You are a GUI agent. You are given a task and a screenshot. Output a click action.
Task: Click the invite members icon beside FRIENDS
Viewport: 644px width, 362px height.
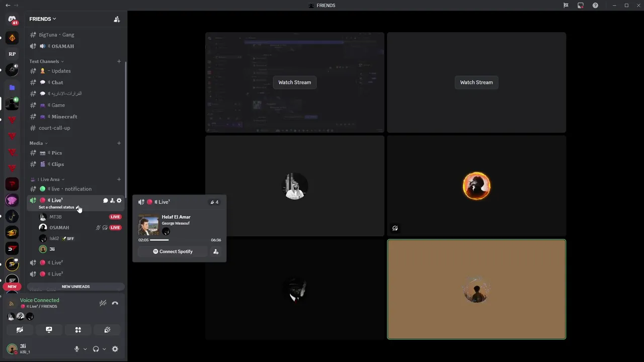(117, 19)
